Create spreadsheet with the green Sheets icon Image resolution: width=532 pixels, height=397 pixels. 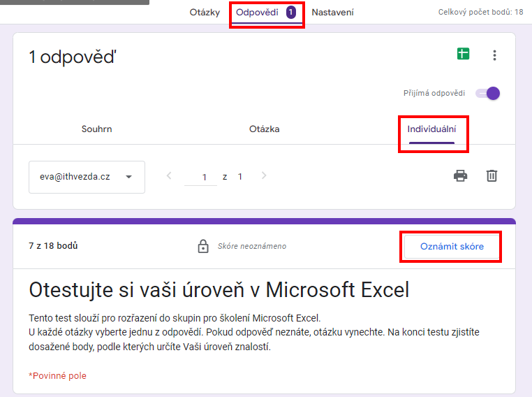point(463,54)
